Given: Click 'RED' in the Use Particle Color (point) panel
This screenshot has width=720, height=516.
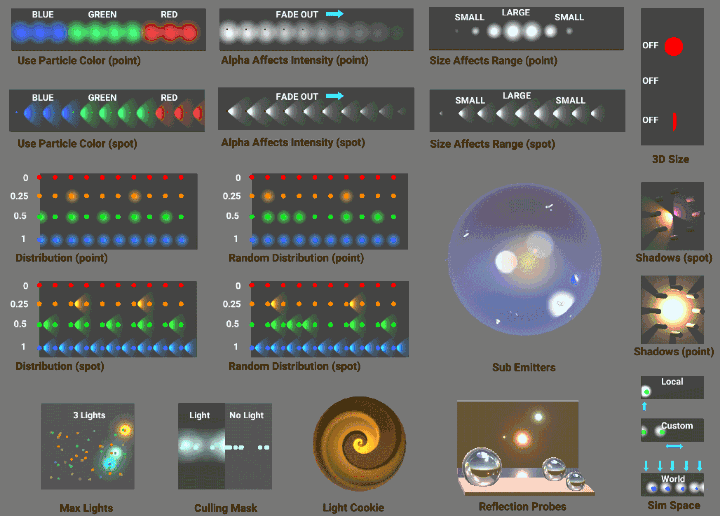Looking at the screenshot, I should [169, 15].
